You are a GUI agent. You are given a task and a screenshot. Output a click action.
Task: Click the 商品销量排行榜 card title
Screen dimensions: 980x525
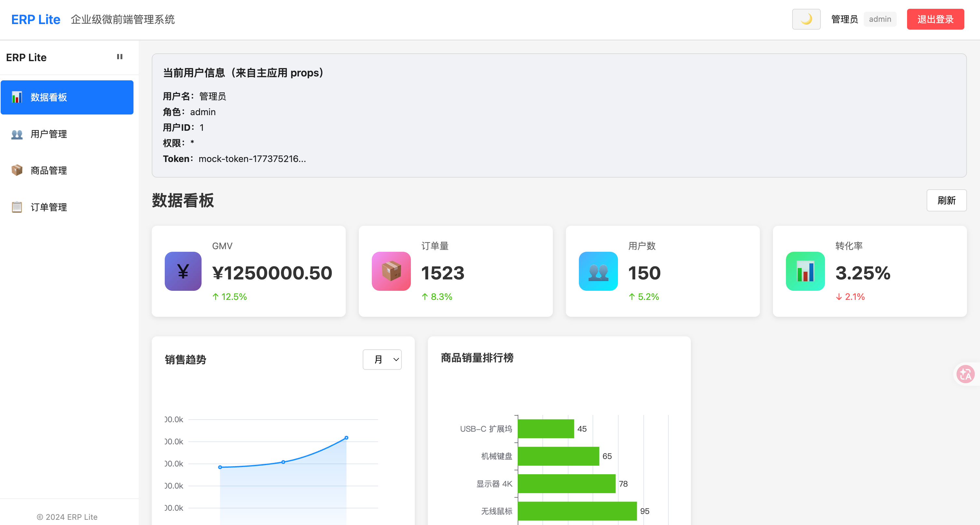point(477,358)
